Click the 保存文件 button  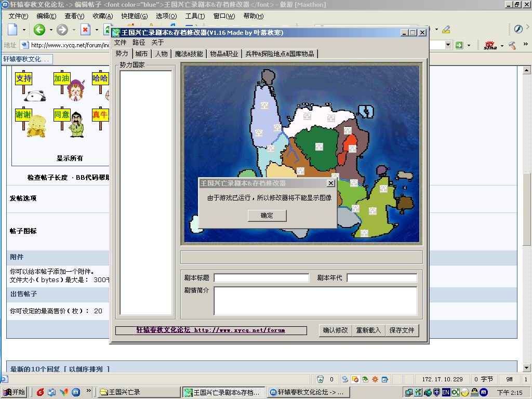(x=402, y=330)
